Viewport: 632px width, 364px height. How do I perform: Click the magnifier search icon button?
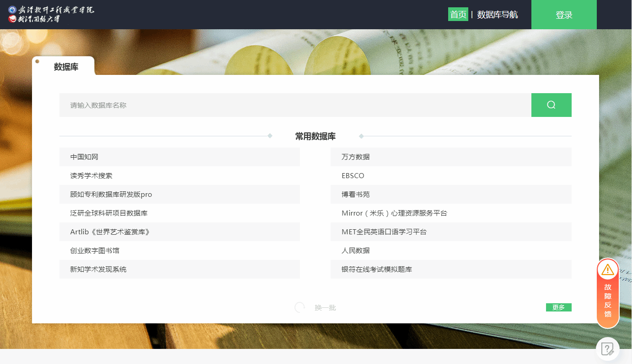[x=551, y=105]
